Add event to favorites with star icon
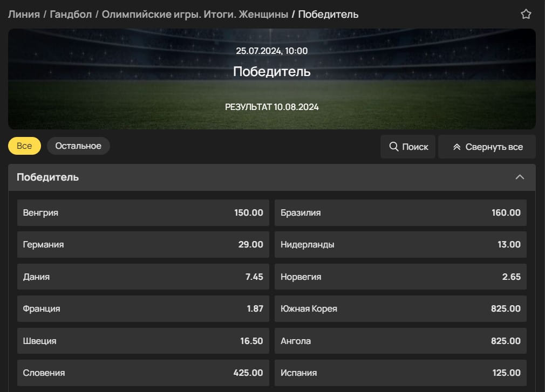545x392 pixels. [526, 15]
